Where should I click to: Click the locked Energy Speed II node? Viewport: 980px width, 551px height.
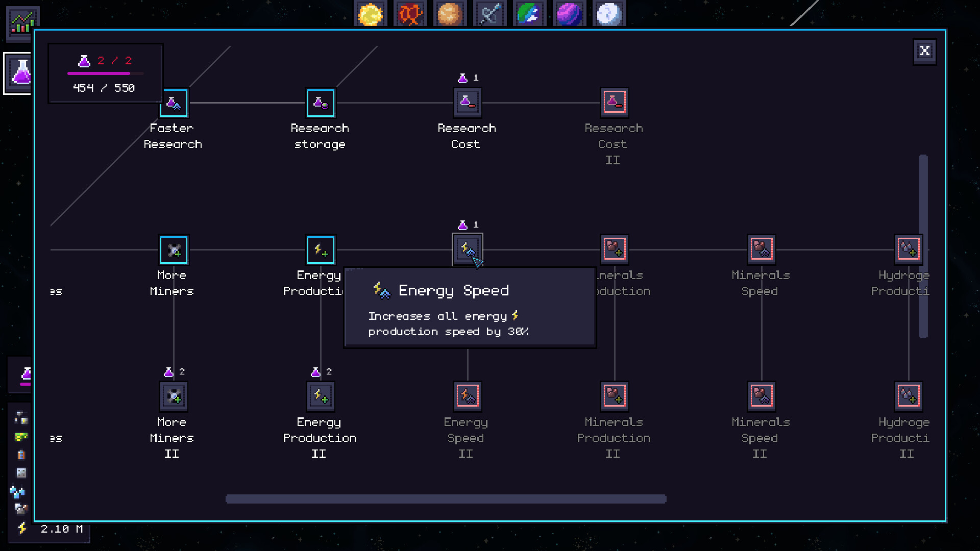click(x=468, y=397)
